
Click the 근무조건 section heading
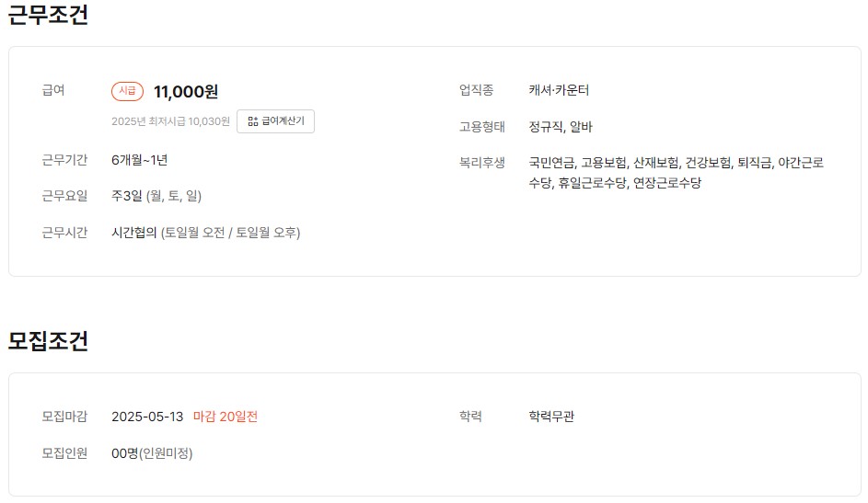48,15
